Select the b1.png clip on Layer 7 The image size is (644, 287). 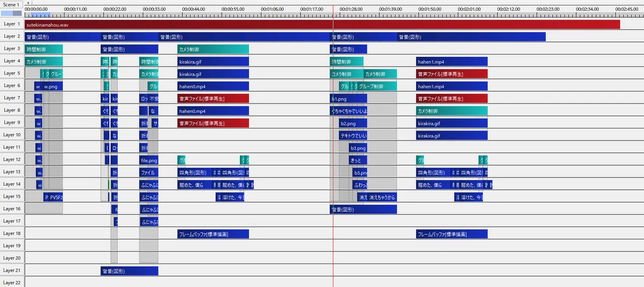coord(348,99)
